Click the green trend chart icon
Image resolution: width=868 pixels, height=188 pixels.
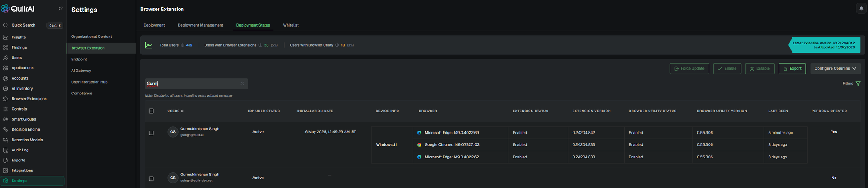click(x=149, y=45)
